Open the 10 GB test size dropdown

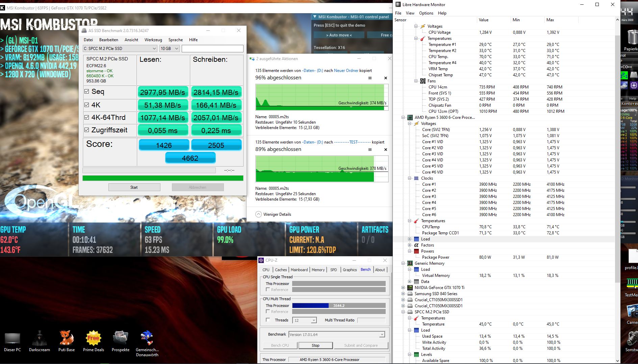(x=169, y=49)
